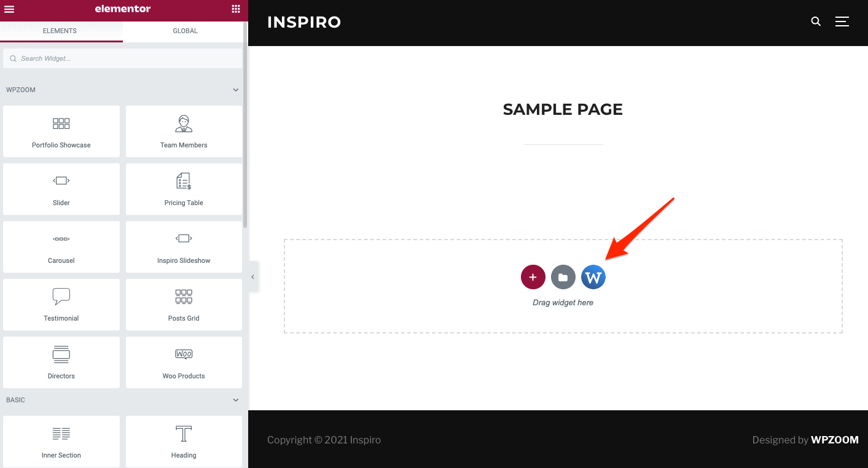Choose the Pricing Table widget
868x468 pixels.
184,189
